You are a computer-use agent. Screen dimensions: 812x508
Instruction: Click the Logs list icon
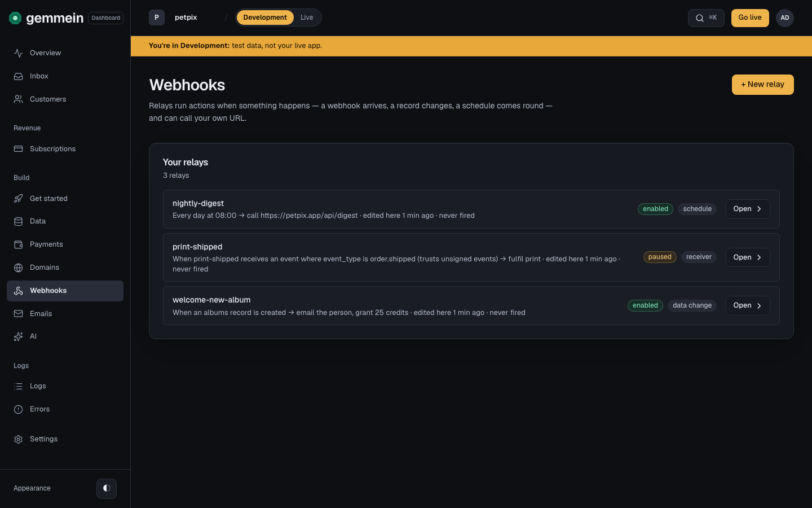(x=19, y=386)
